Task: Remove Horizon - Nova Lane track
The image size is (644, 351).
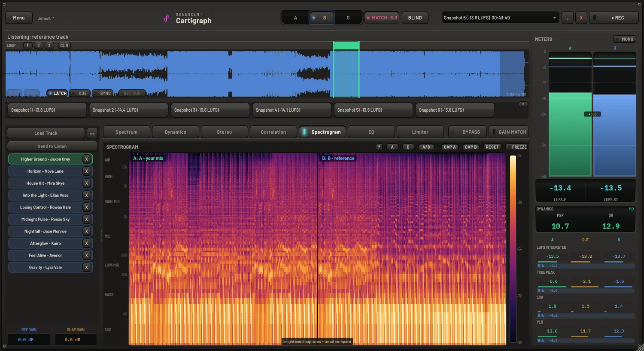Action: (86, 171)
